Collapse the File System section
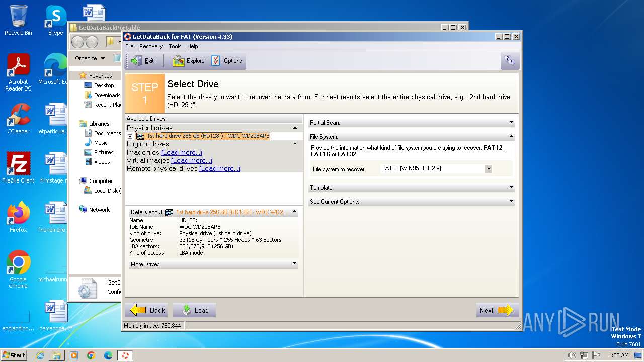Screen dimensions: 644x362 click(x=511, y=136)
